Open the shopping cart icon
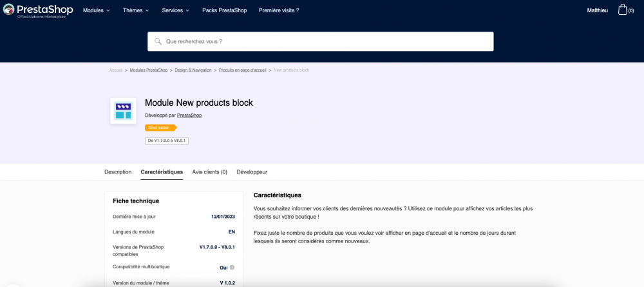The height and width of the screenshot is (287, 644). tap(623, 10)
